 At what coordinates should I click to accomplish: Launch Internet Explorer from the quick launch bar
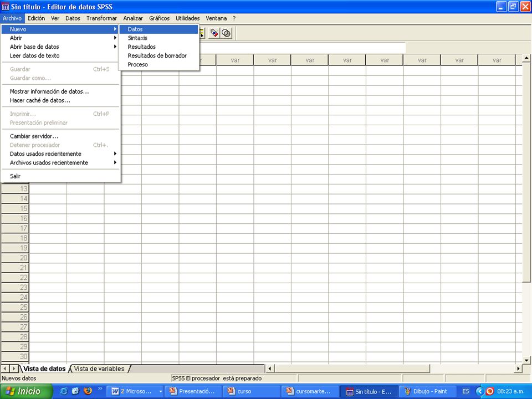[63, 391]
